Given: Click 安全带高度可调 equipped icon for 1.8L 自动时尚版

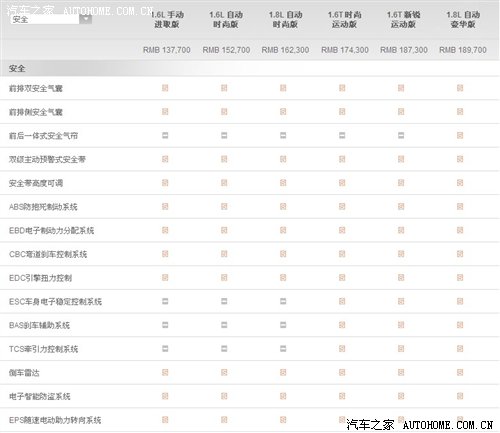Looking at the screenshot, I should tap(283, 183).
